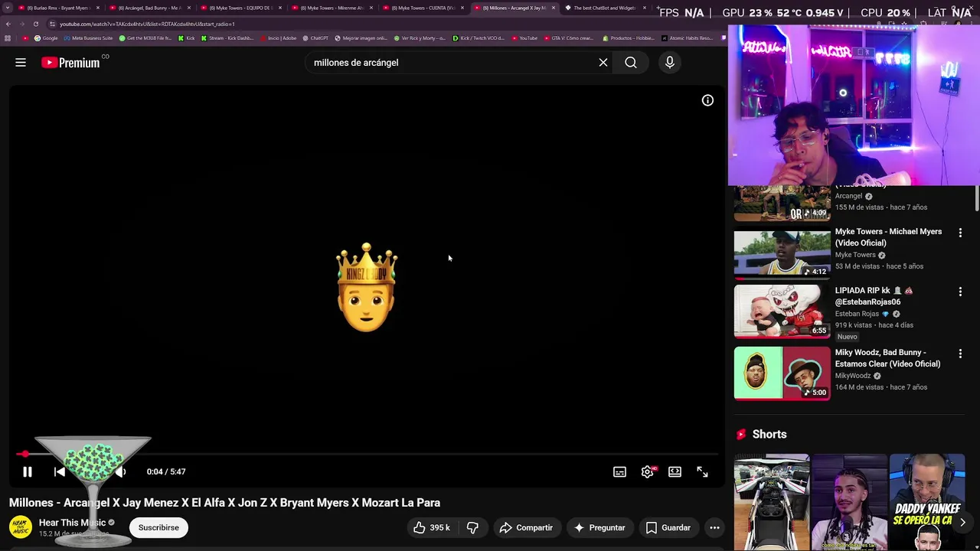Image resolution: width=980 pixels, height=551 pixels.
Task: Open 'Myke Towers - Michael Myers (Video Oficial)' title
Action: (888, 237)
